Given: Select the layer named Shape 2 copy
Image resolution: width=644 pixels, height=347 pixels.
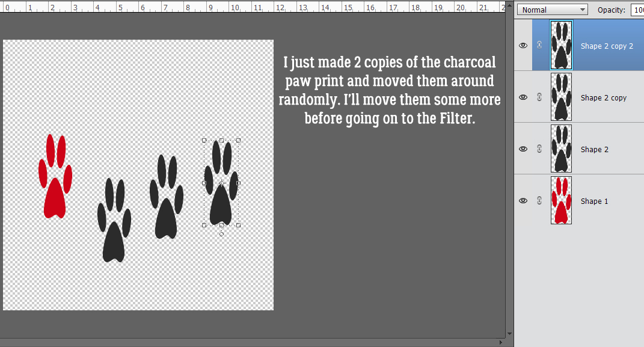Looking at the screenshot, I should 604,98.
